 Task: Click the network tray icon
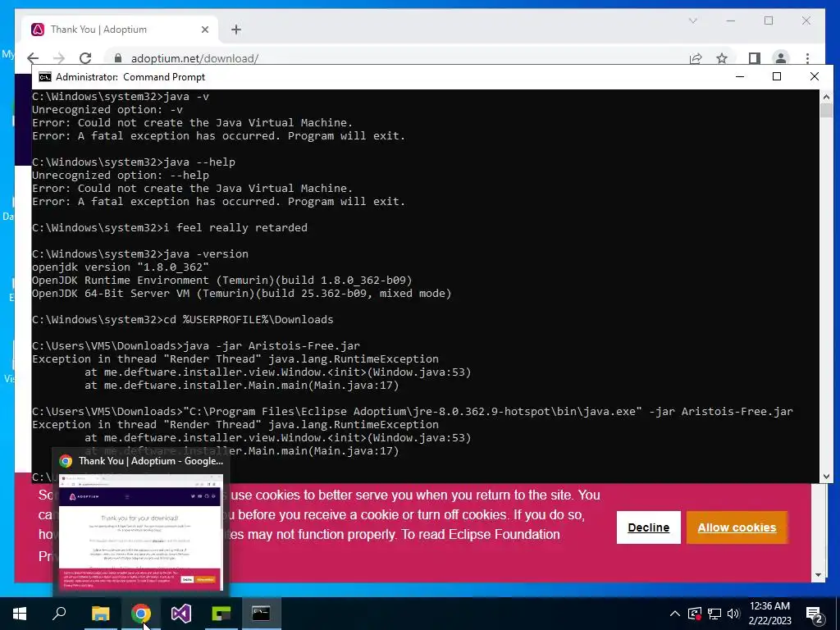coord(714,614)
